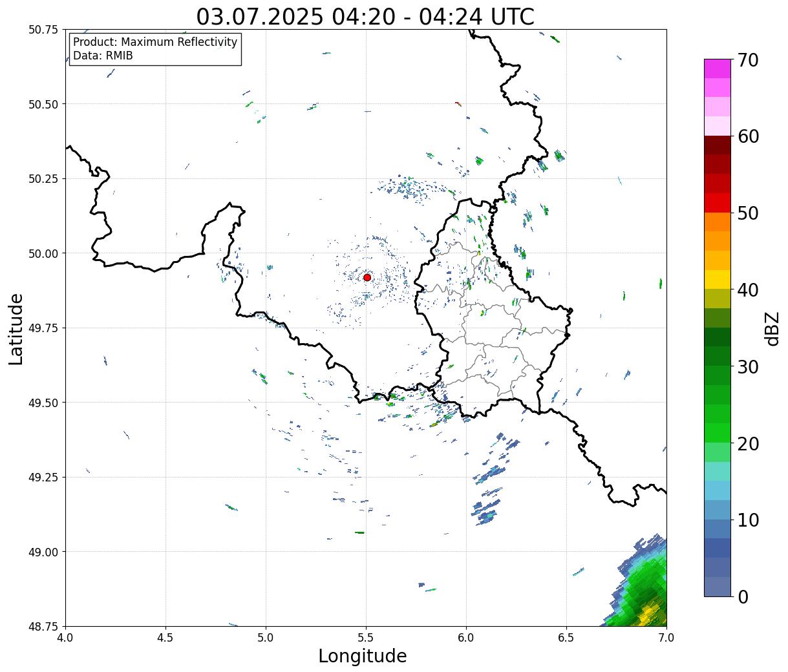This screenshot has width=788, height=672.
Task: Click the 'Latitude' axis label
Action: (16, 329)
